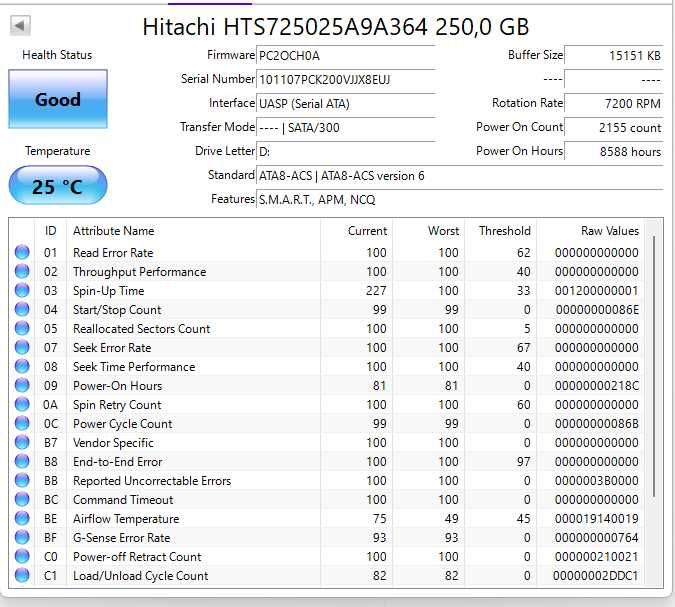Viewport: 675px width, 607px height.
Task: Click raw value 001200000001
Action: (596, 291)
